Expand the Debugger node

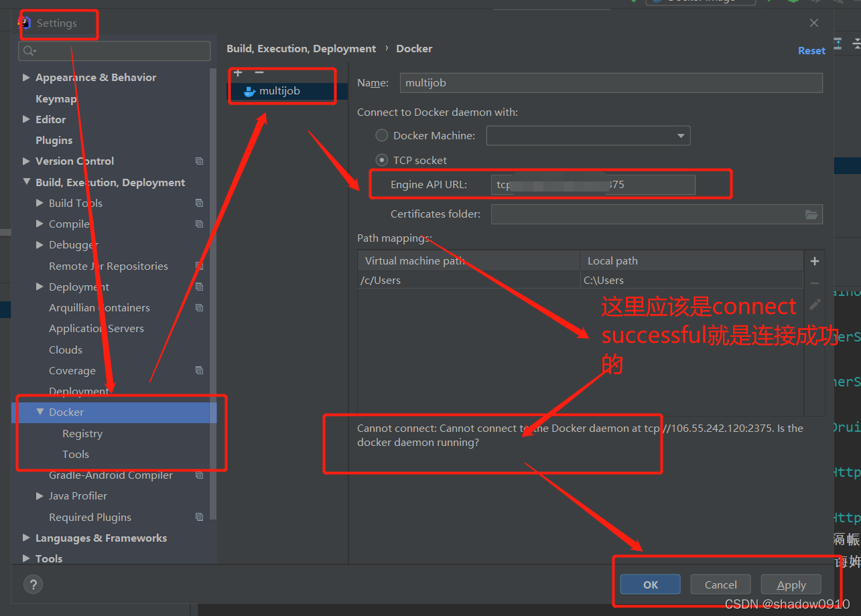pos(40,245)
